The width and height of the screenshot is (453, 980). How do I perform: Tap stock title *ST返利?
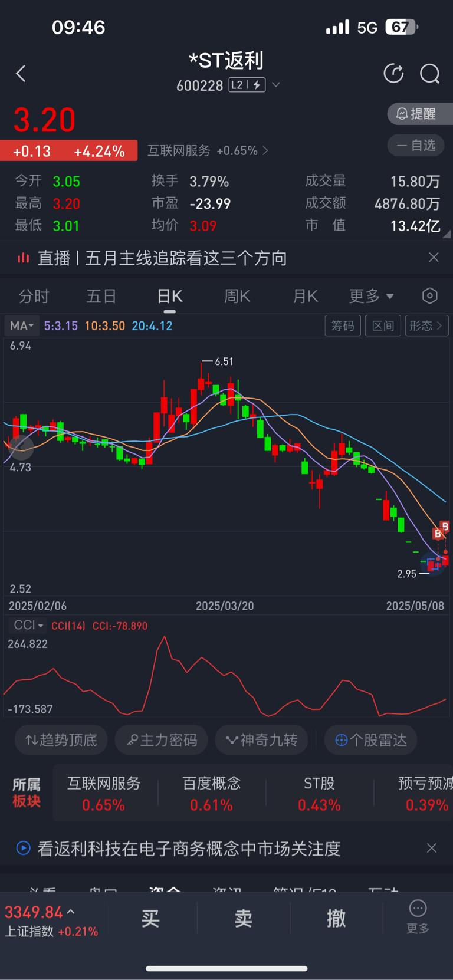[x=226, y=60]
